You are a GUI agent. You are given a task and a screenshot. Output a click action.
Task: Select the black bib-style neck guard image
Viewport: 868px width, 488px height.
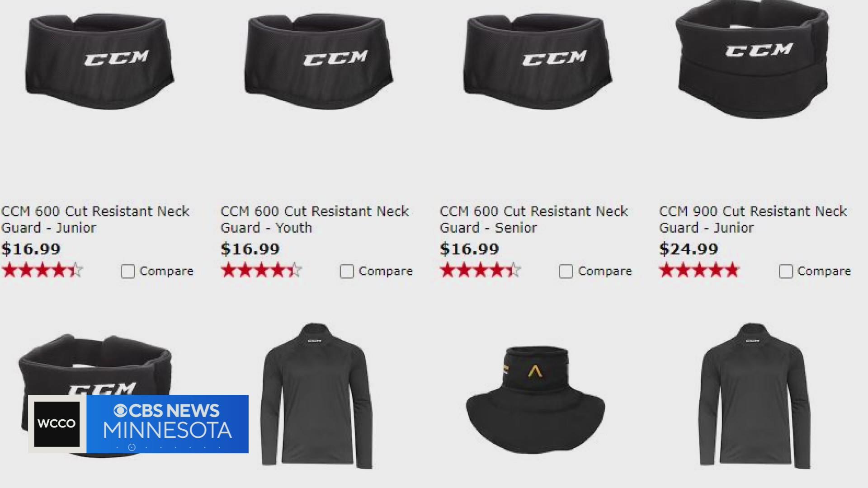tap(535, 400)
